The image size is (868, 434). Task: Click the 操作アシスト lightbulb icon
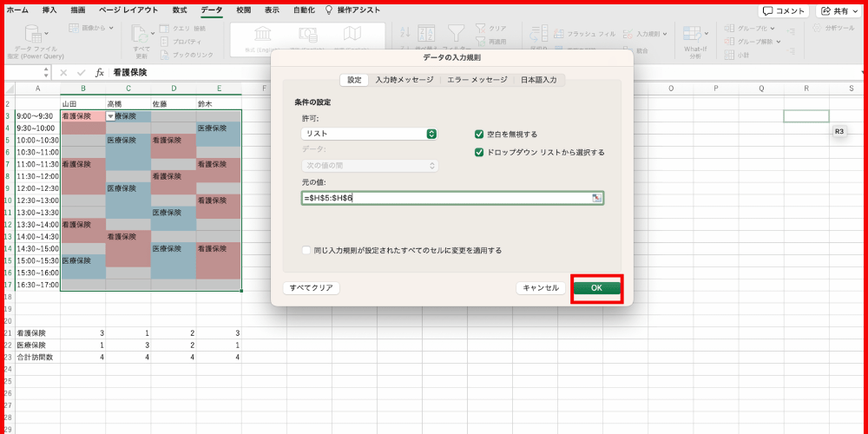[x=329, y=10]
